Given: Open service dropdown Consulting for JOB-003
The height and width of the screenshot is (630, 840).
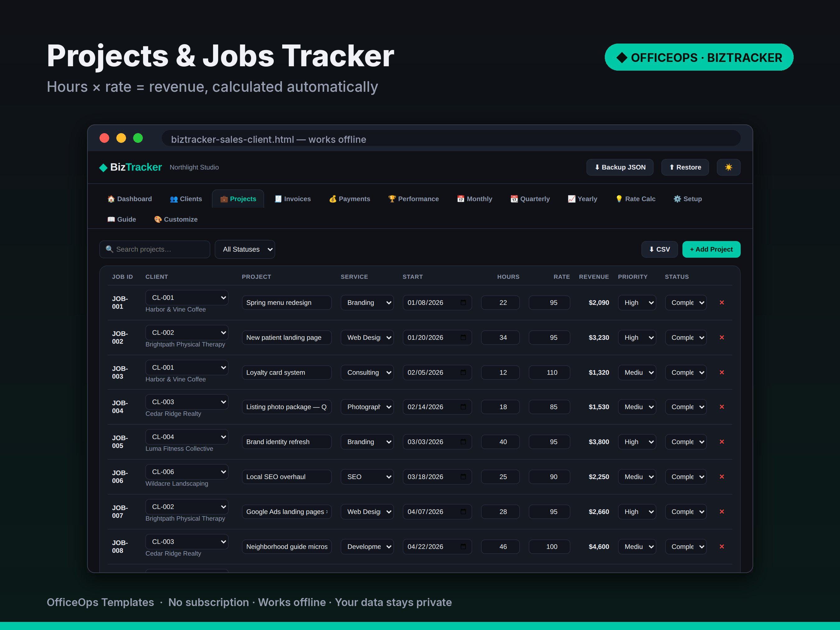Looking at the screenshot, I should coord(367,372).
